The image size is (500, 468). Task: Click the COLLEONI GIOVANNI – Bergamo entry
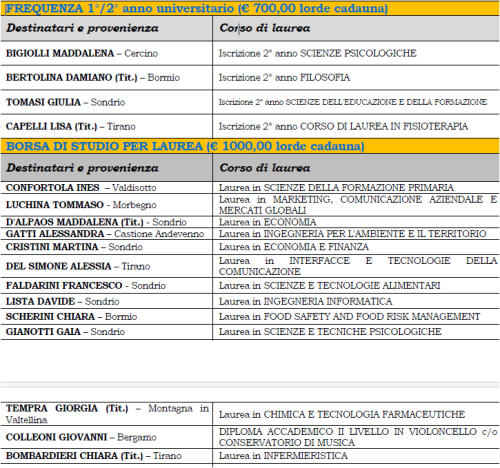tap(81, 437)
